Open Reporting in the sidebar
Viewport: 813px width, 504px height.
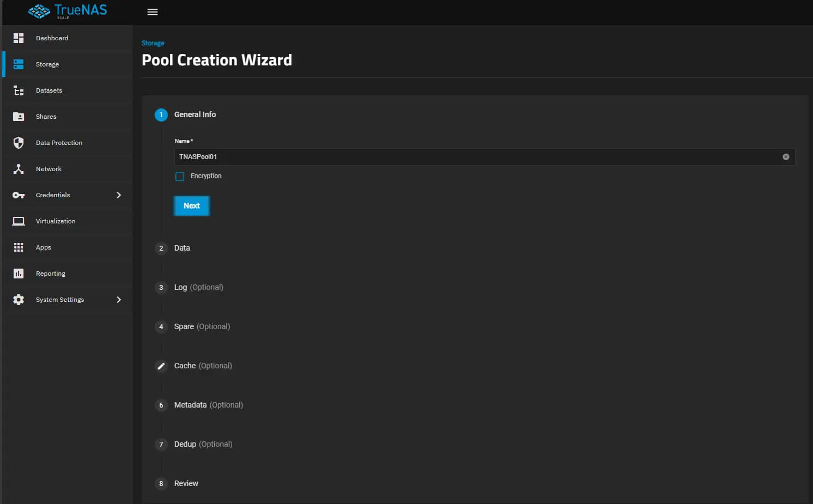click(x=68, y=274)
